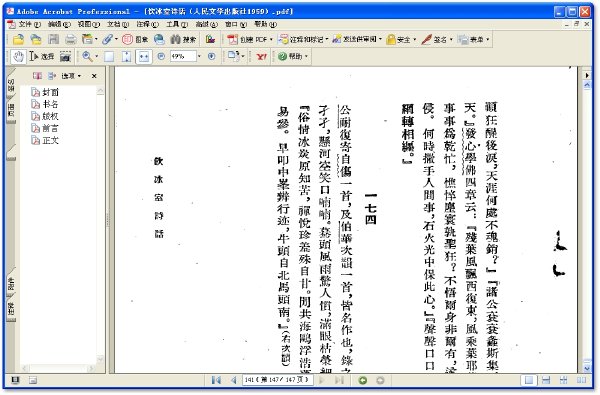Open the 注释 menu
This screenshot has width=600, height=395.
[x=147, y=24]
